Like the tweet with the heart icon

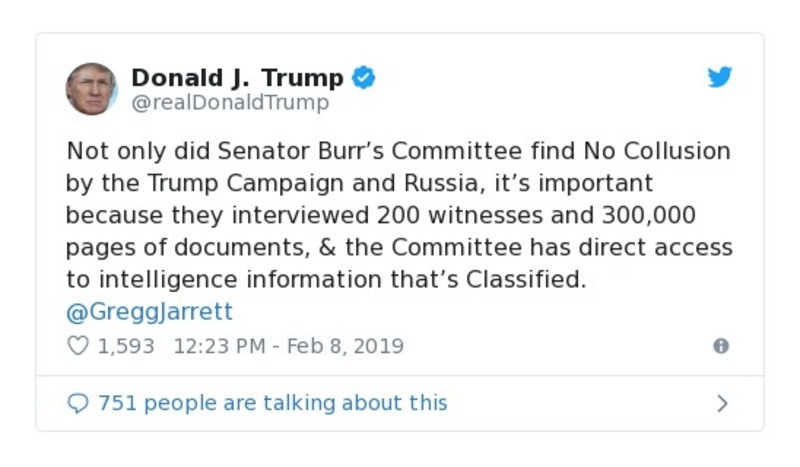[x=78, y=346]
